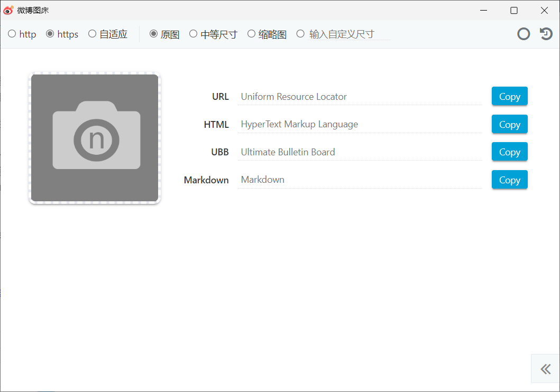Image resolution: width=560 pixels, height=392 pixels.
Task: Expand the history panel with the double-chevron icon
Action: pyautogui.click(x=545, y=369)
